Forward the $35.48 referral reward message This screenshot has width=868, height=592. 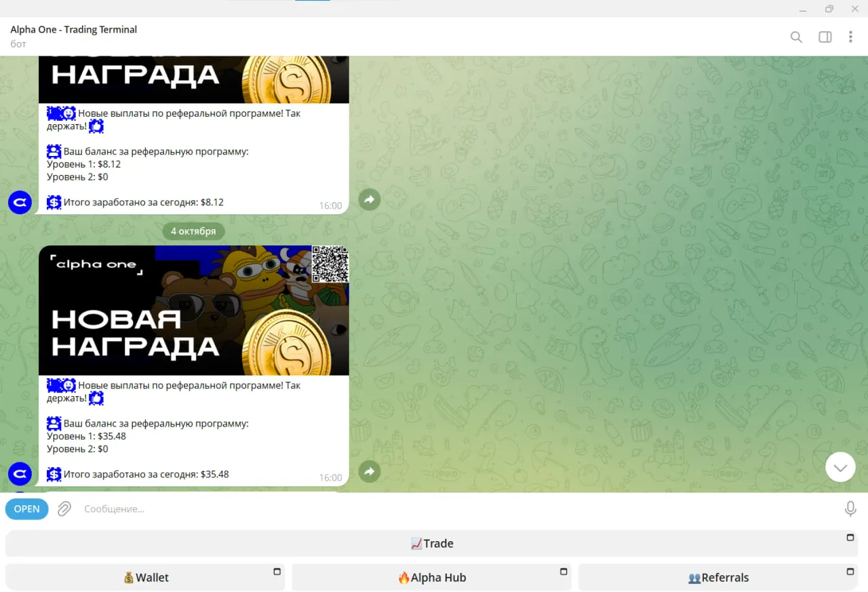pyautogui.click(x=370, y=471)
